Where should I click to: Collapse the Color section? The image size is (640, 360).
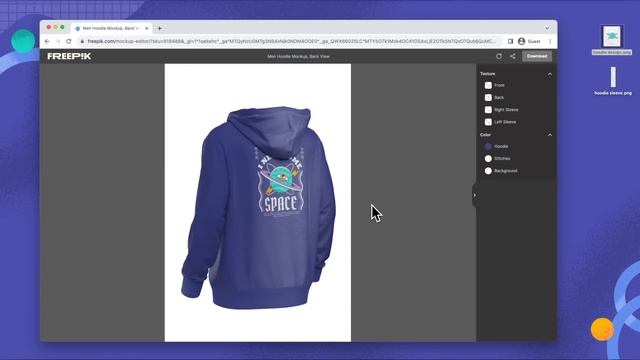[x=550, y=135]
